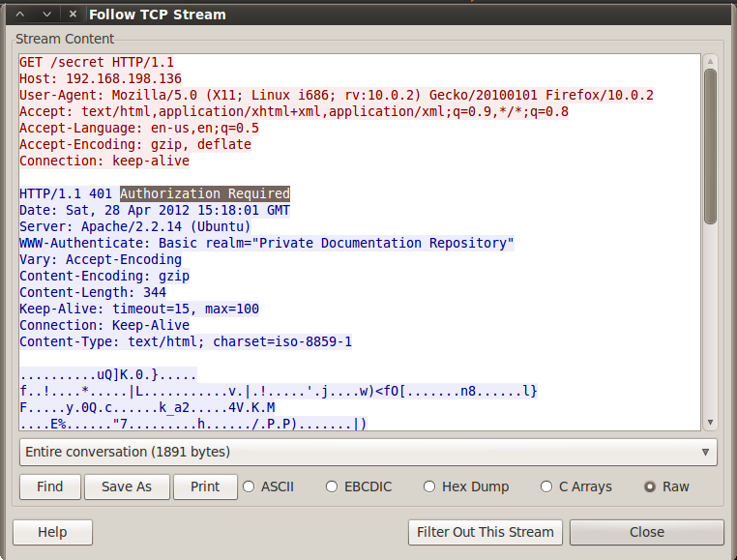The width and height of the screenshot is (737, 560).
Task: Select the Raw radio button
Action: (x=650, y=486)
